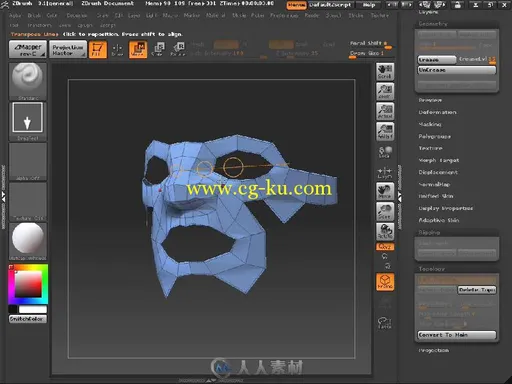Expand the Unified Skin sub-palette

[x=436, y=196]
